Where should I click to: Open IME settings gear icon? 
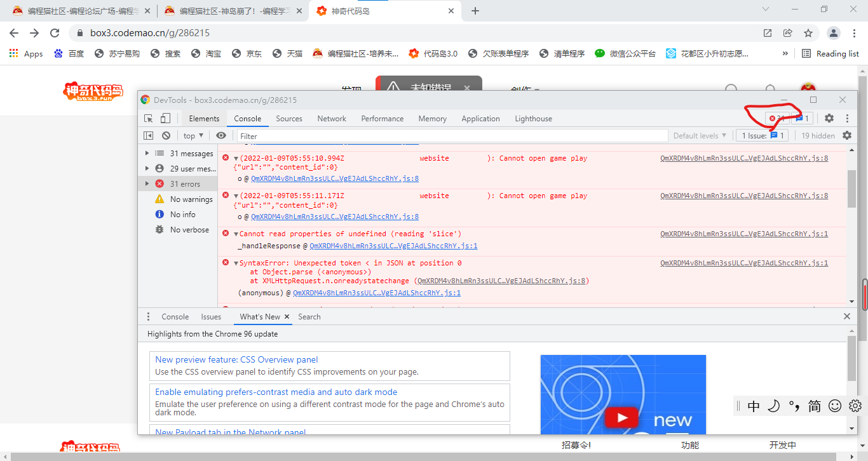click(855, 406)
